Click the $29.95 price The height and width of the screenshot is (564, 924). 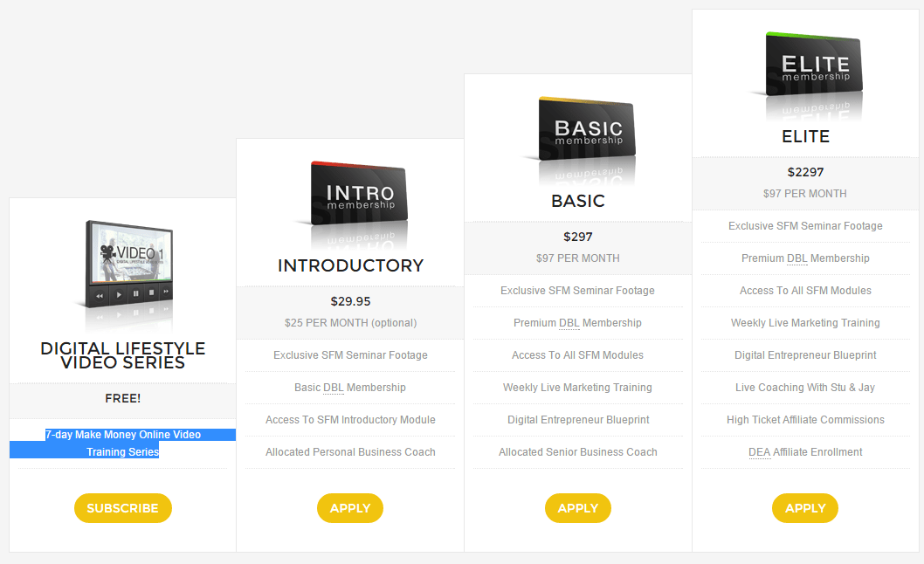(x=350, y=302)
